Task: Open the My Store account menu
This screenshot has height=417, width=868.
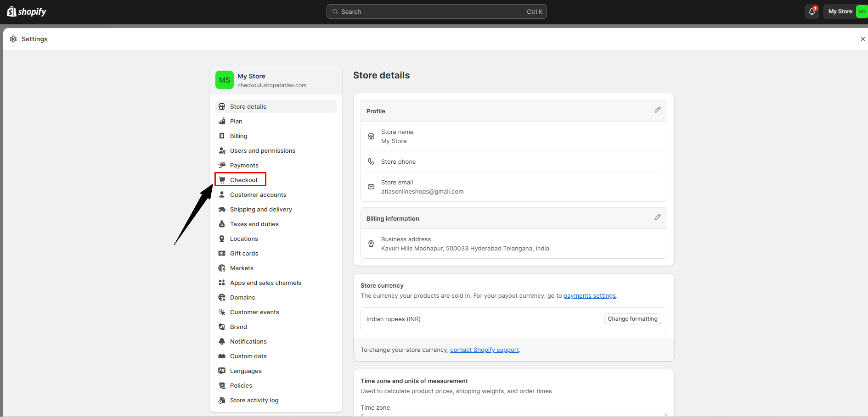Action: point(845,11)
